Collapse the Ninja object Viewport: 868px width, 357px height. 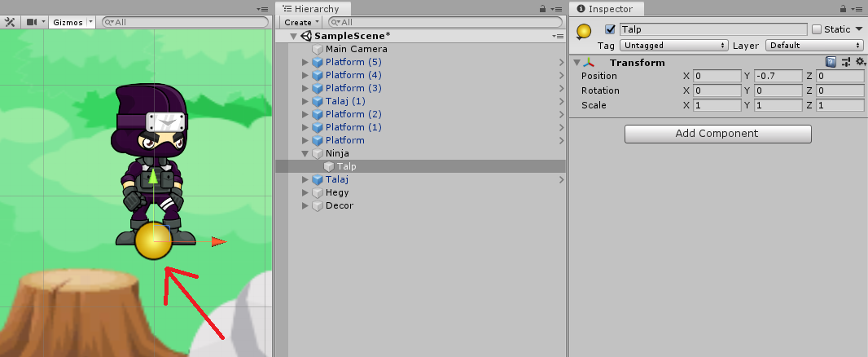[305, 153]
